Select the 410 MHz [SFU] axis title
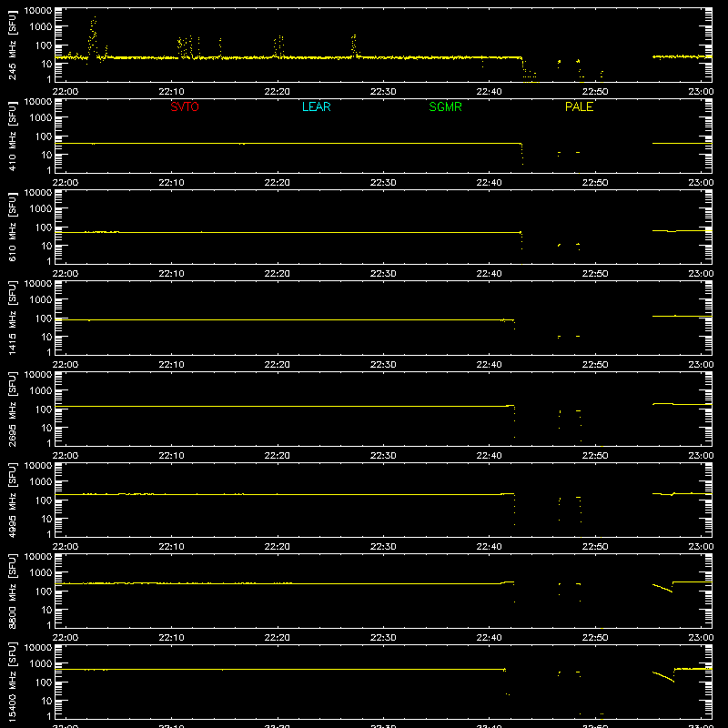 (x=12, y=136)
